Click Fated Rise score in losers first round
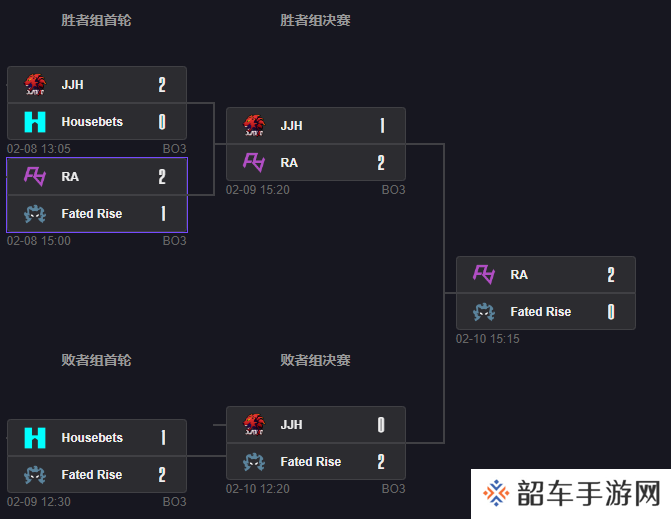This screenshot has height=519, width=671. click(162, 475)
